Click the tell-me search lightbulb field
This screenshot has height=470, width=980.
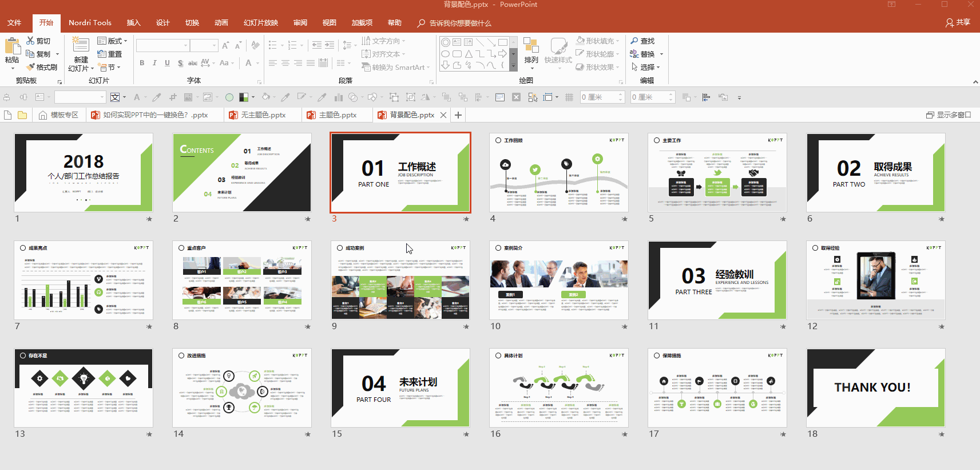point(454,23)
